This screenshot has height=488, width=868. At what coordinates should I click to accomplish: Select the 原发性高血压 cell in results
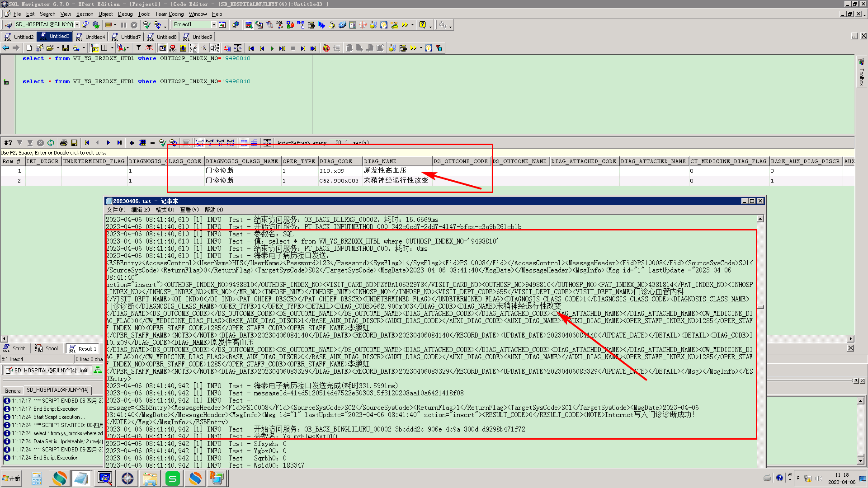[385, 171]
